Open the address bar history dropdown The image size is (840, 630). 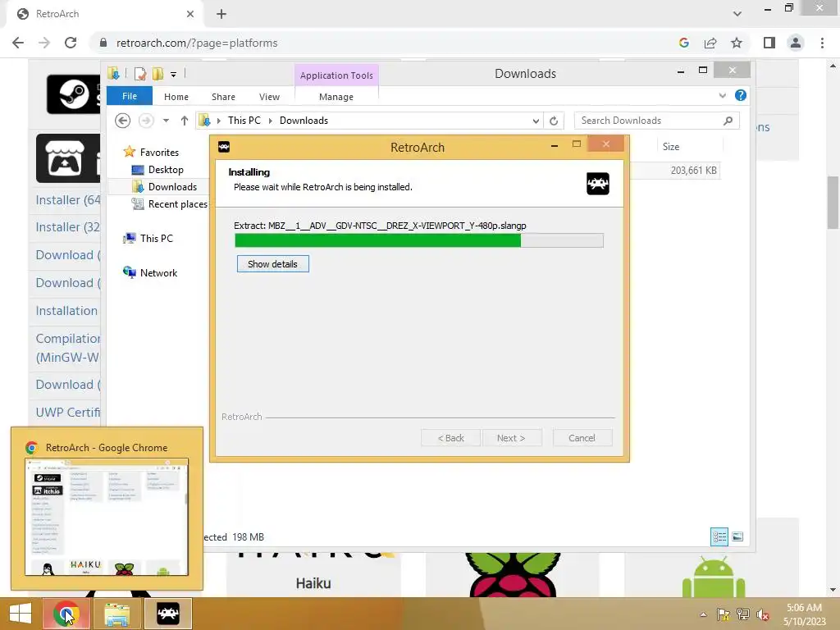536,121
